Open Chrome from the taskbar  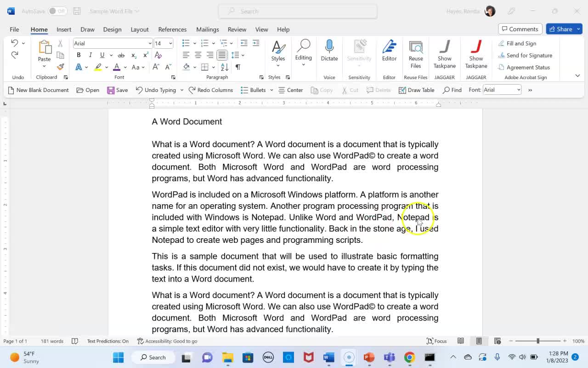pyautogui.click(x=409, y=357)
